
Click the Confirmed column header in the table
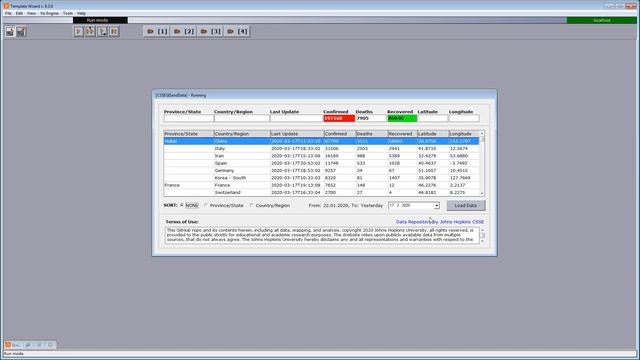pos(340,134)
